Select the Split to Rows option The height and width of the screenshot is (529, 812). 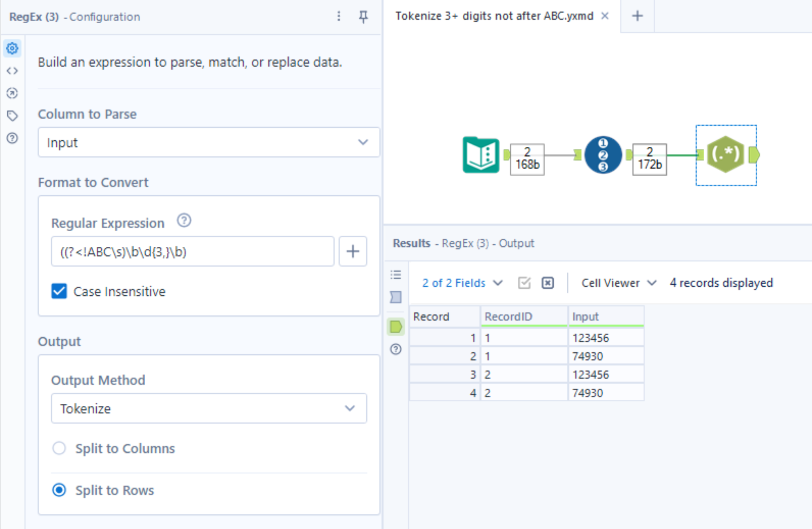(59, 490)
